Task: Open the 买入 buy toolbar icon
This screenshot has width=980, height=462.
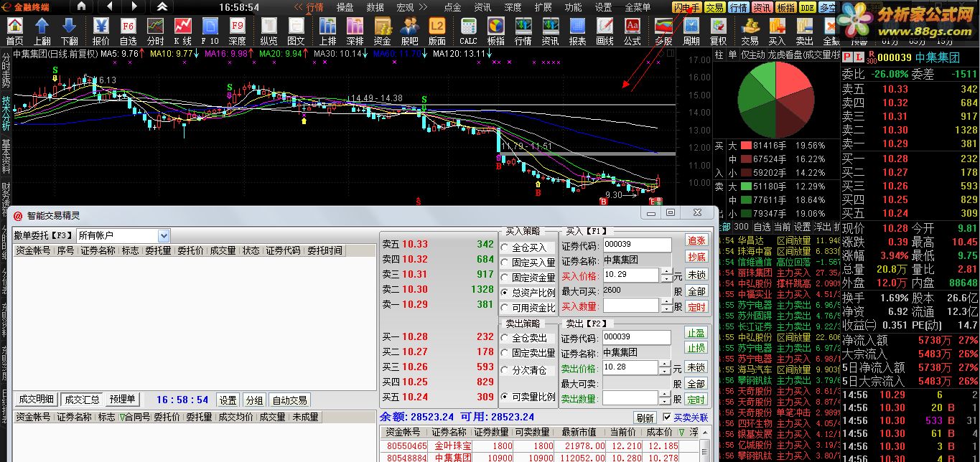Action: [777, 32]
